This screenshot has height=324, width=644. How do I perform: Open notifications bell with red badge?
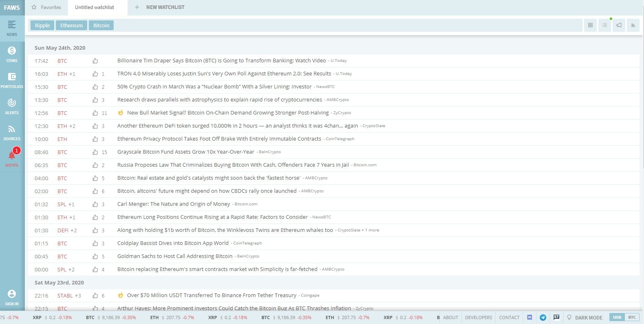12,158
